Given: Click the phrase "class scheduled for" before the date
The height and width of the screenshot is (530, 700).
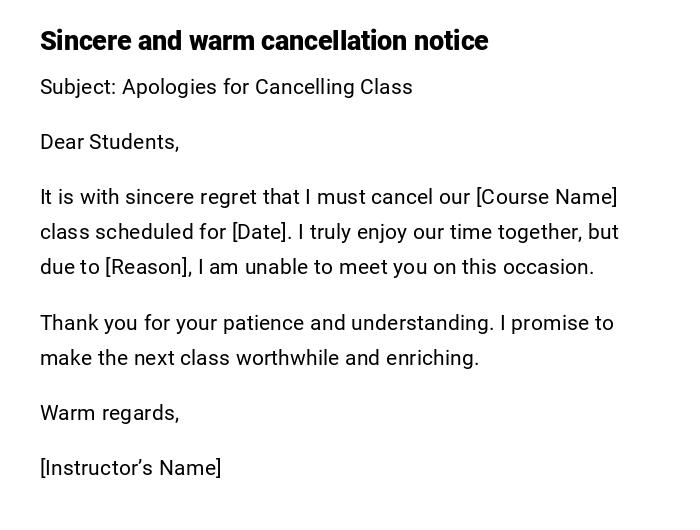Looking at the screenshot, I should [x=133, y=232].
